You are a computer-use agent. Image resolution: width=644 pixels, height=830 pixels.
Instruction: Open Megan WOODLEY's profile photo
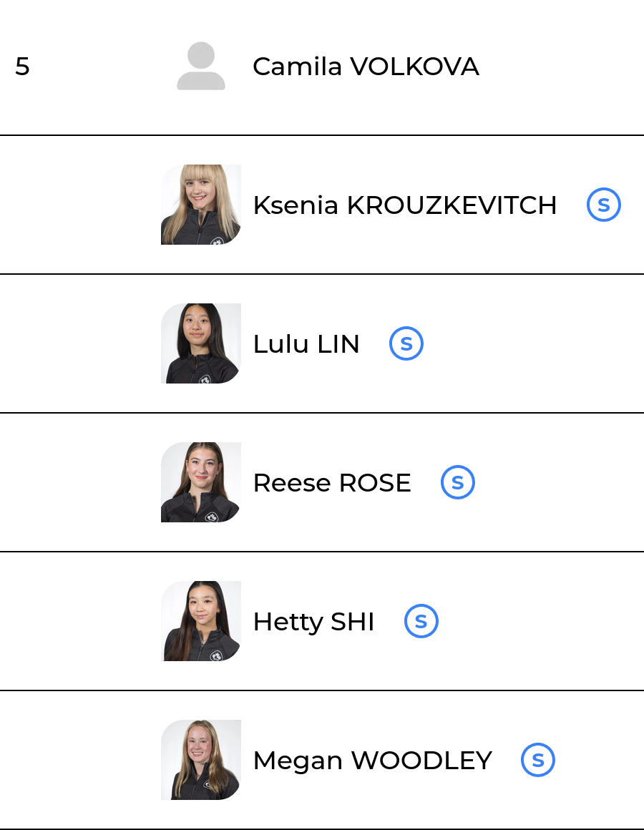tap(201, 761)
